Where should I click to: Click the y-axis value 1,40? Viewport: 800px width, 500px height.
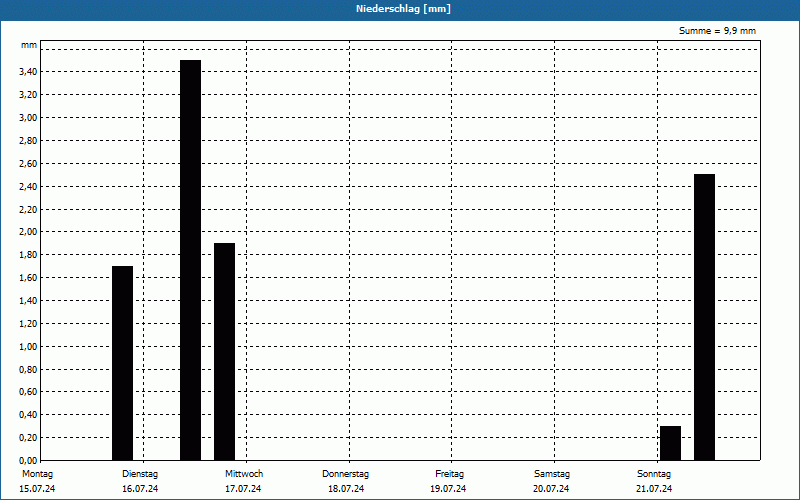tap(28, 301)
